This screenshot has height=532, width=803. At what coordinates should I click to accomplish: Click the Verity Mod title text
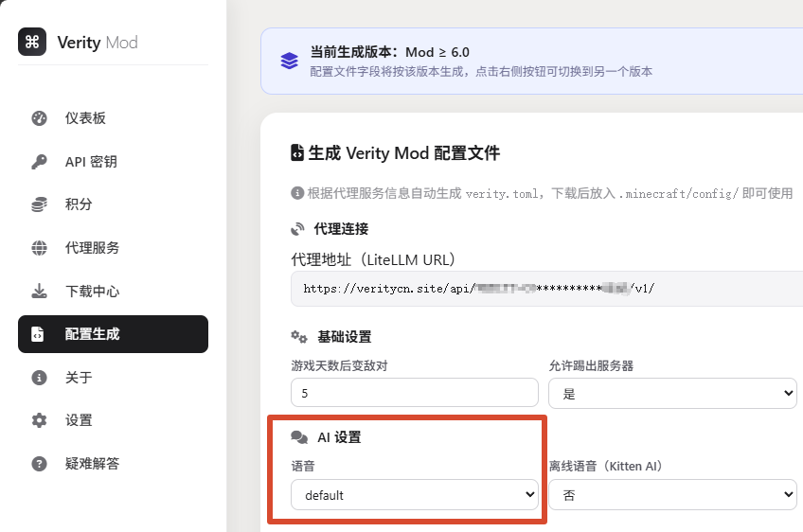tap(98, 42)
